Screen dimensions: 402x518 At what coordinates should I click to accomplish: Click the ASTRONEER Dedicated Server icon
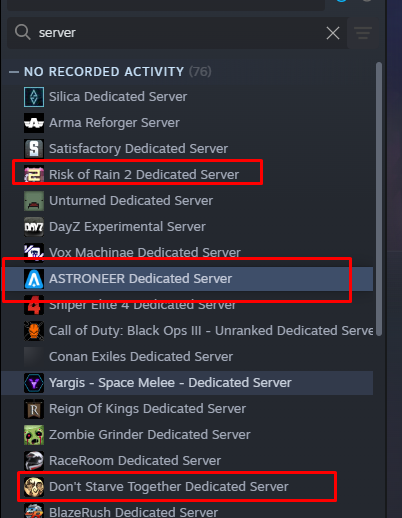tap(34, 279)
